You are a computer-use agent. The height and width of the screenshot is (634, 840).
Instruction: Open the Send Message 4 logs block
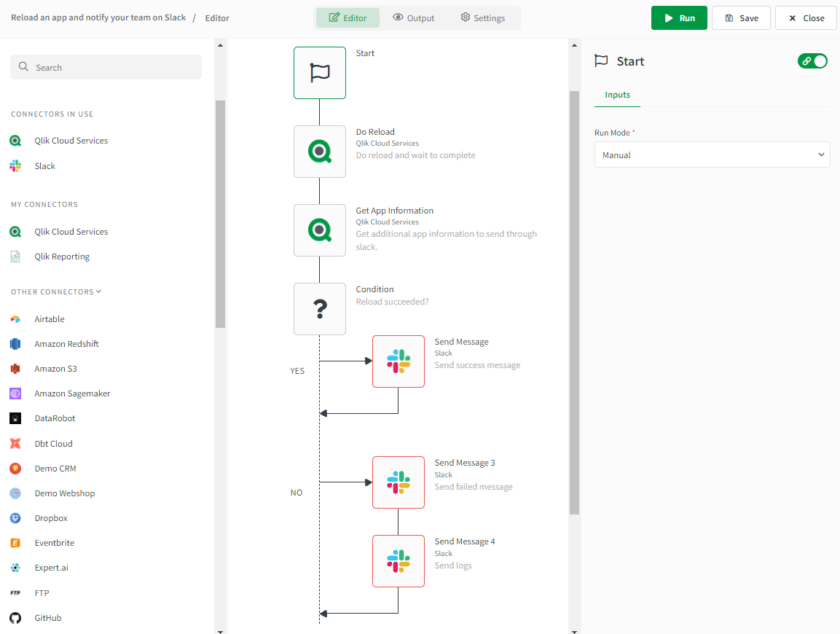click(x=398, y=561)
